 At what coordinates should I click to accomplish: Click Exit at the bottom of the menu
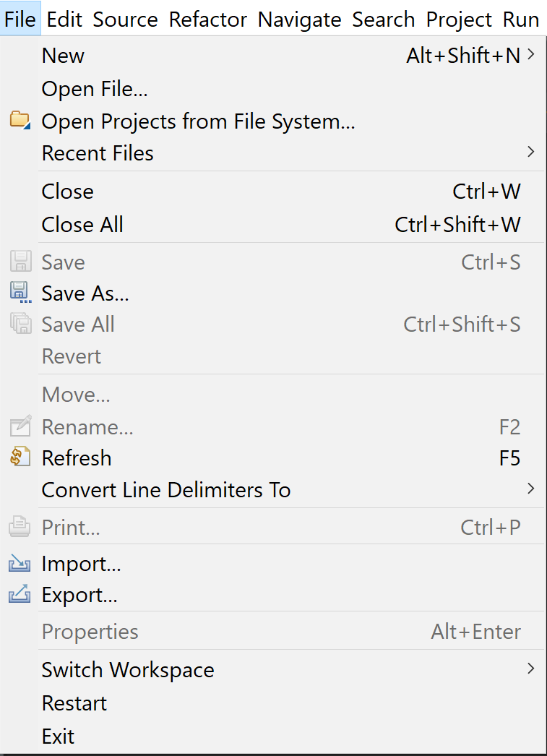click(58, 736)
